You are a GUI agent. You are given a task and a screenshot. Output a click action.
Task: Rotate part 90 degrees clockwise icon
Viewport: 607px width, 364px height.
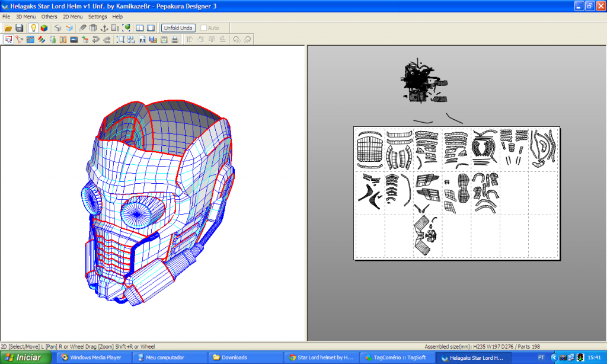(x=247, y=40)
